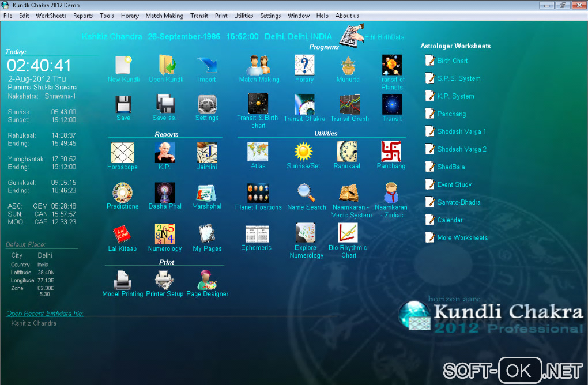Open K.P. report icon

tap(165, 152)
